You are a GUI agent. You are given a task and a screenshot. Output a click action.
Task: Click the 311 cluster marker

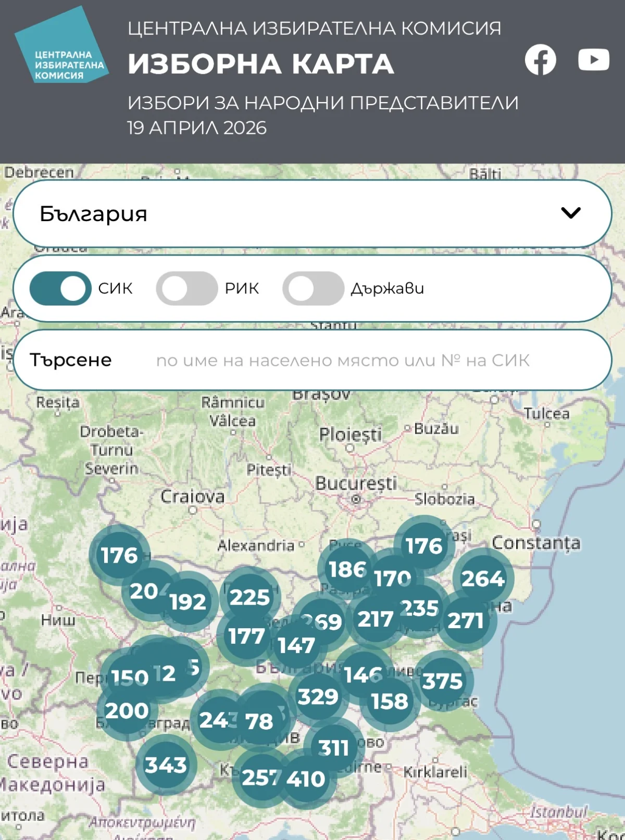(334, 748)
